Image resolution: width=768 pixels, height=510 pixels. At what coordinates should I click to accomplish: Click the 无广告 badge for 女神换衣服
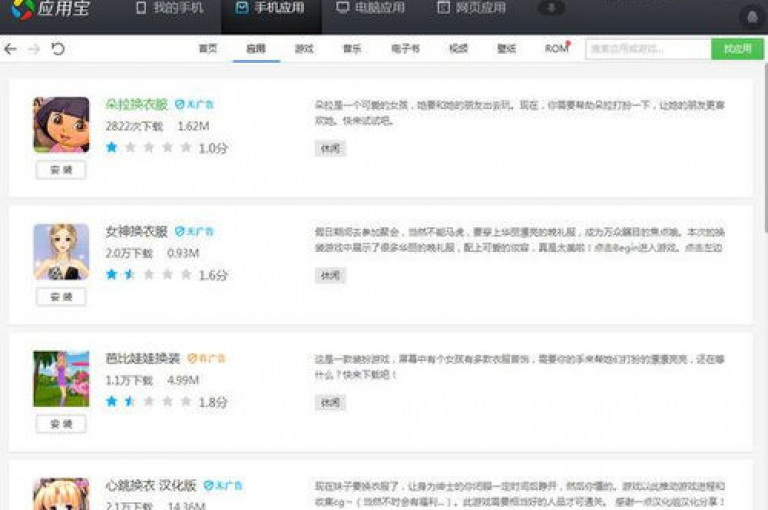pos(194,231)
